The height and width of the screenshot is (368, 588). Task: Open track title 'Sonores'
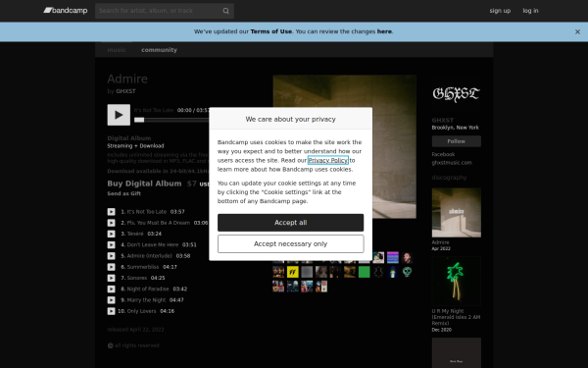[x=137, y=278]
